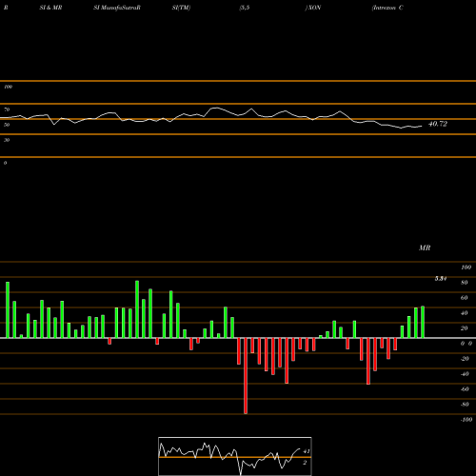476x476 pixels.
Task: Click the 'SI(TM)' header text
Action: (181, 8)
